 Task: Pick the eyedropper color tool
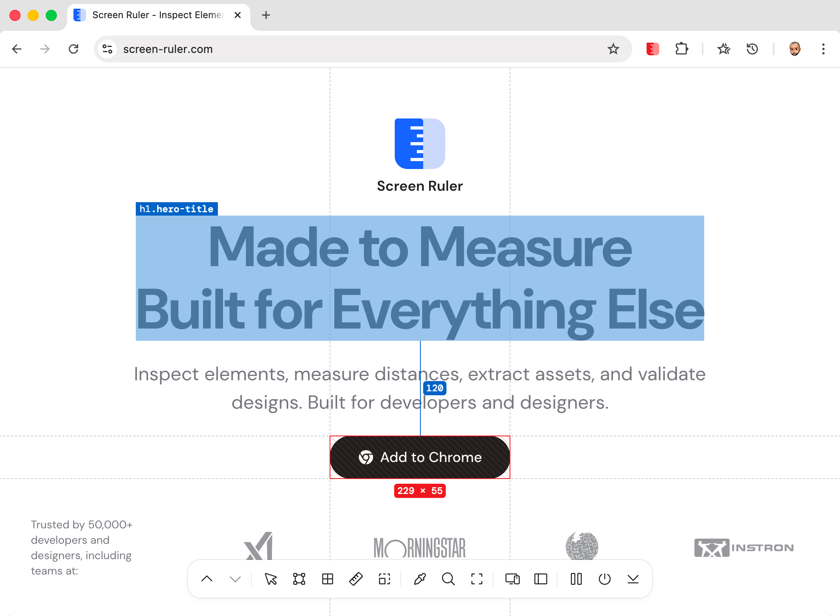pos(420,579)
